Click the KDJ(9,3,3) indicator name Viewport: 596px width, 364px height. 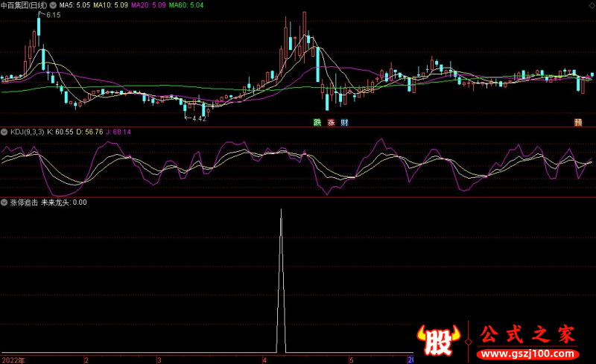pyautogui.click(x=27, y=132)
